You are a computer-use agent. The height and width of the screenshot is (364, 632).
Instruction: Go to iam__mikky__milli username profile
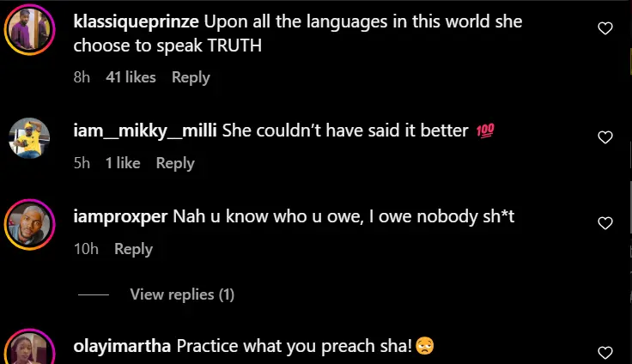click(146, 131)
